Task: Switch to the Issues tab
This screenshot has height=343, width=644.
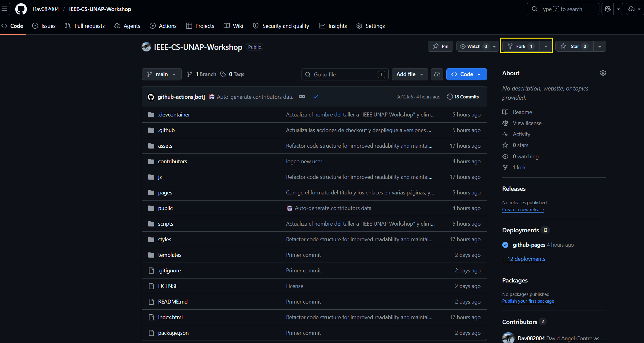Action: click(44, 26)
